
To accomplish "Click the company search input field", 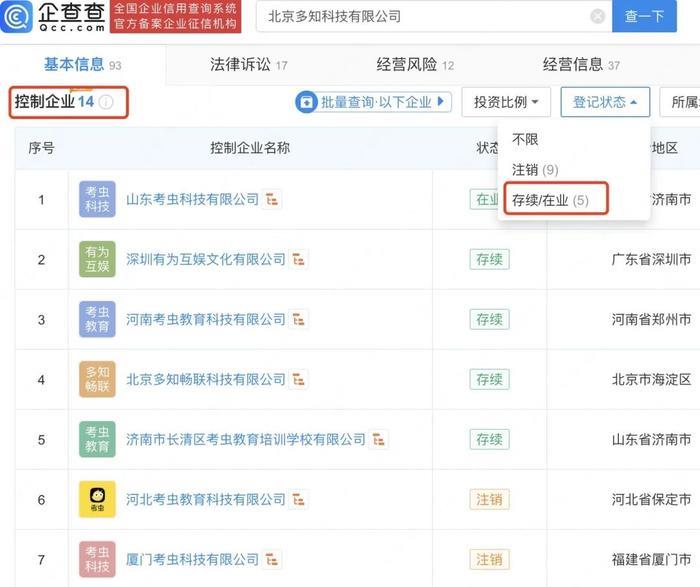I will tap(420, 17).
